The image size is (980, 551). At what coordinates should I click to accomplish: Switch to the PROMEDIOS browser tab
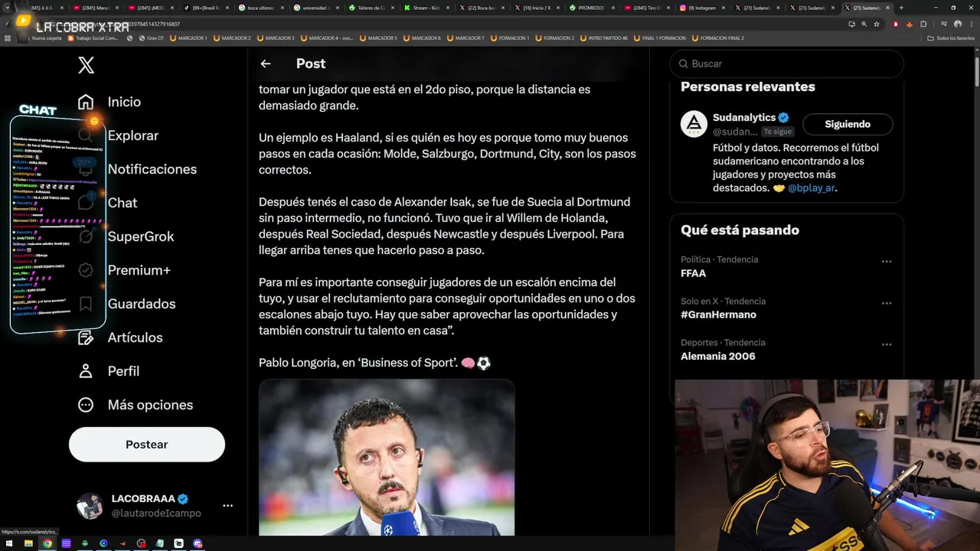(x=593, y=8)
